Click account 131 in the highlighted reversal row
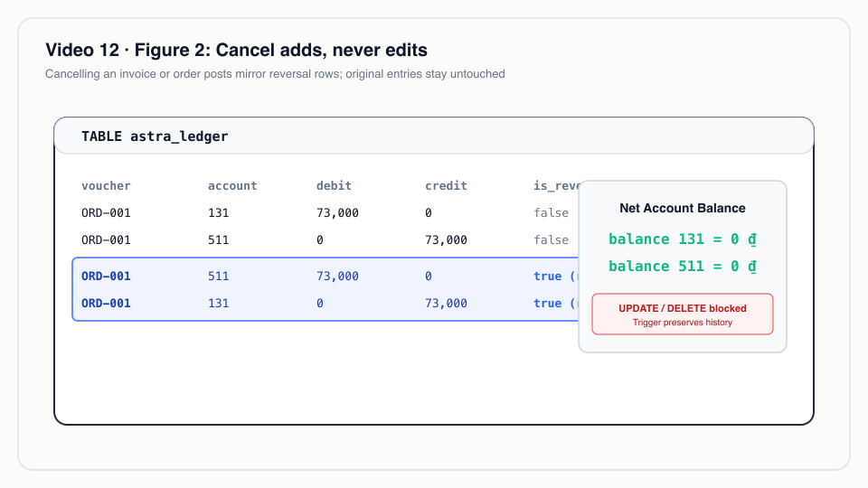This screenshot has width=868, height=488. coord(218,304)
